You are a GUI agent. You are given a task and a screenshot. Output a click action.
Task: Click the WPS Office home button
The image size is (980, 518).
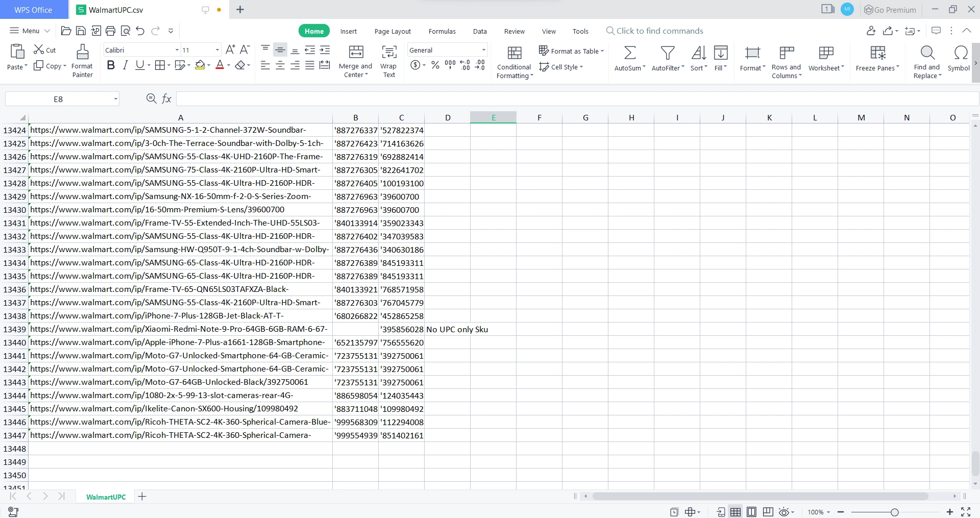[33, 10]
